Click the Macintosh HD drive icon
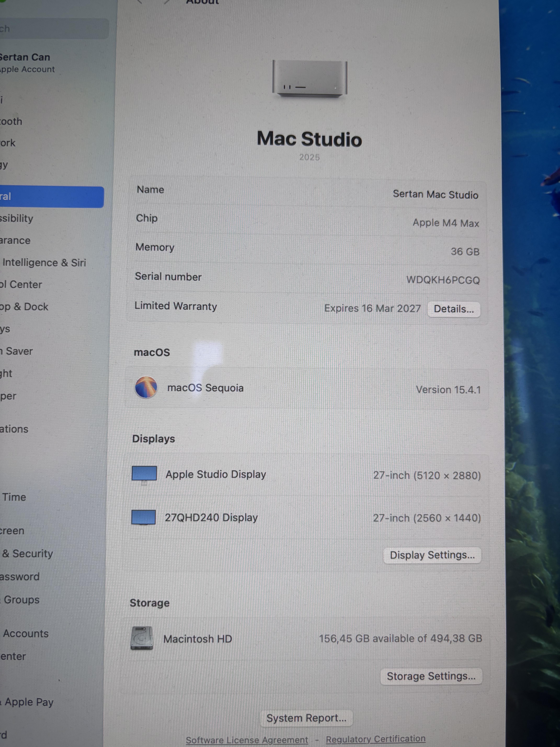The height and width of the screenshot is (747, 560). [x=142, y=638]
